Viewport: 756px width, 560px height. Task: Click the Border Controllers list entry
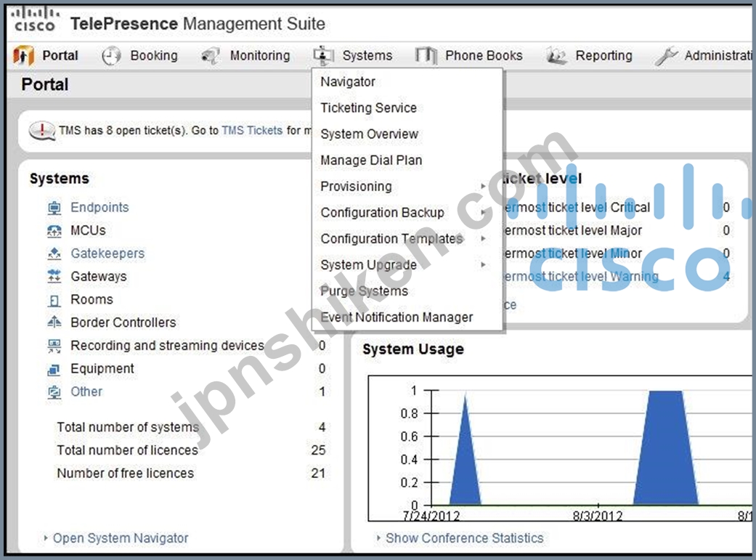[123, 322]
